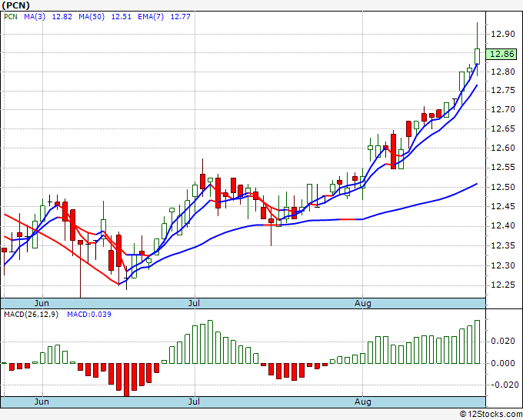Viewport: 523px width, 420px height.
Task: Click Jul on the MACD panel axis
Action: [194, 402]
